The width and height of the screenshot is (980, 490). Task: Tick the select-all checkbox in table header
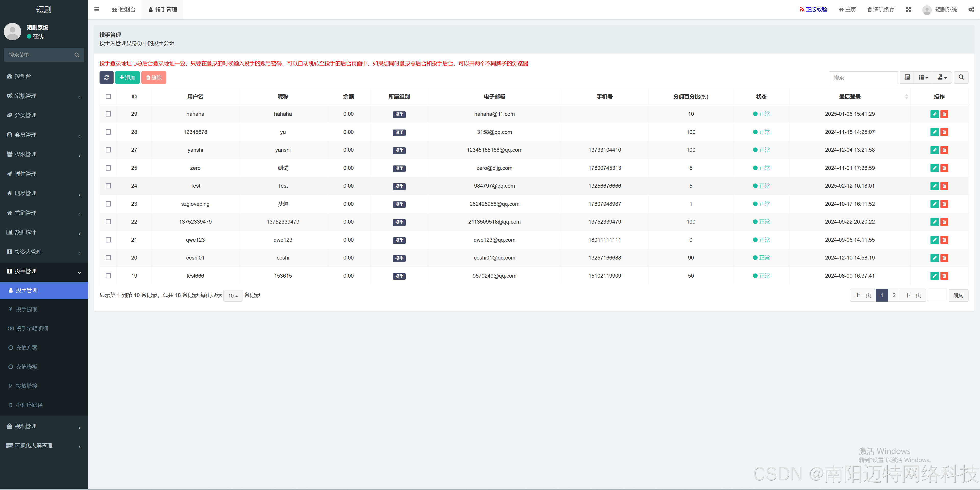108,97
